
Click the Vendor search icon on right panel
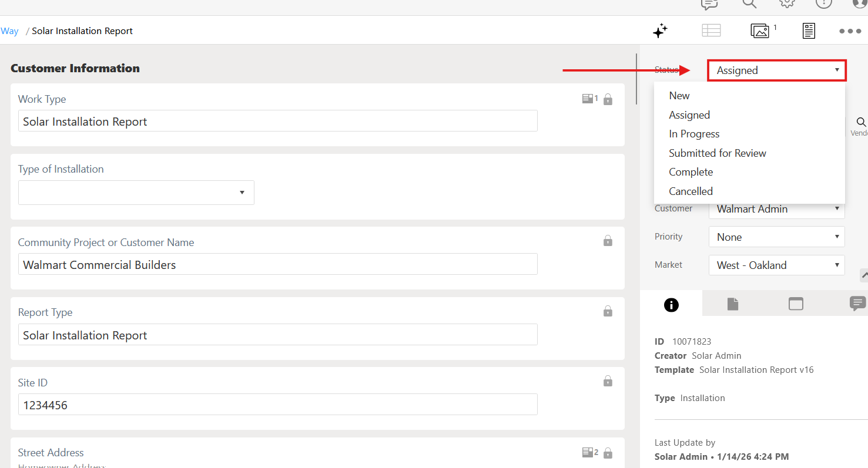coord(860,123)
